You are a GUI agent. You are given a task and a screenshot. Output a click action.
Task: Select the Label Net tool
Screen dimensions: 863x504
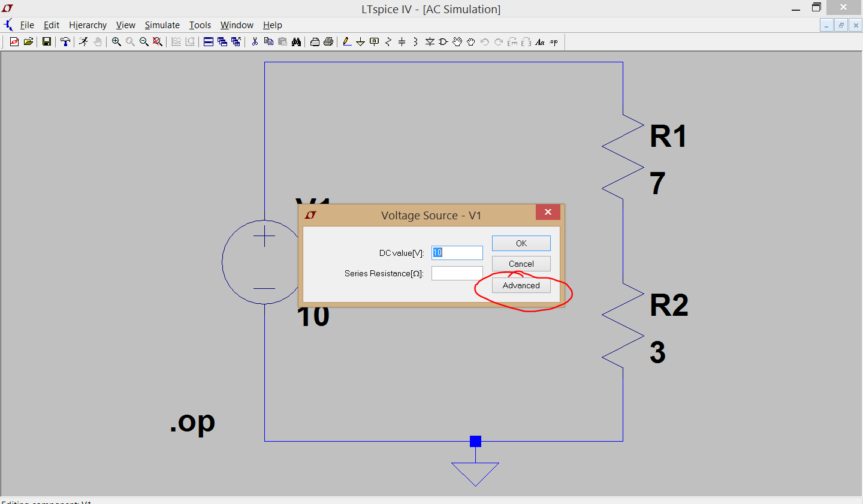tap(375, 42)
